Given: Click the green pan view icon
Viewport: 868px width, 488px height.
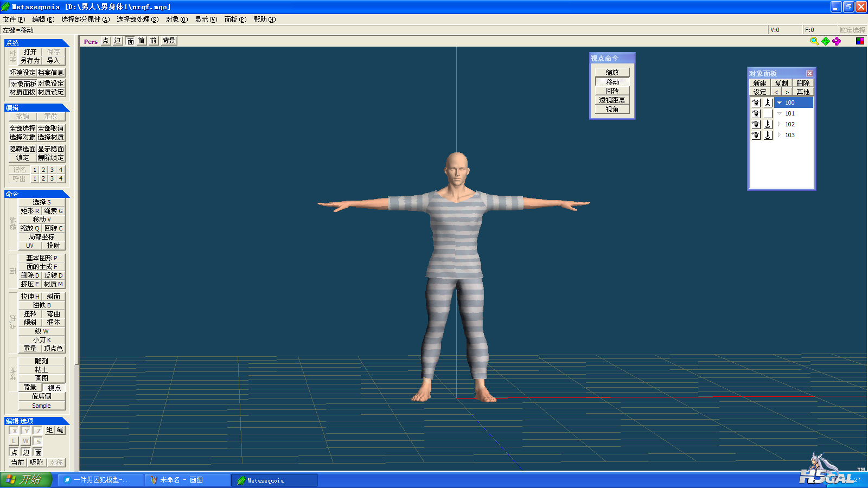Looking at the screenshot, I should tap(826, 41).
